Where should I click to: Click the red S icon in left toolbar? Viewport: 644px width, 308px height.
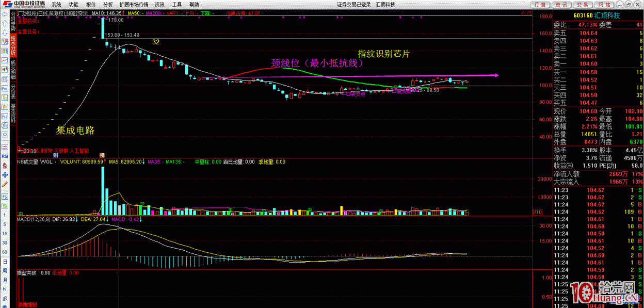pos(5,166)
